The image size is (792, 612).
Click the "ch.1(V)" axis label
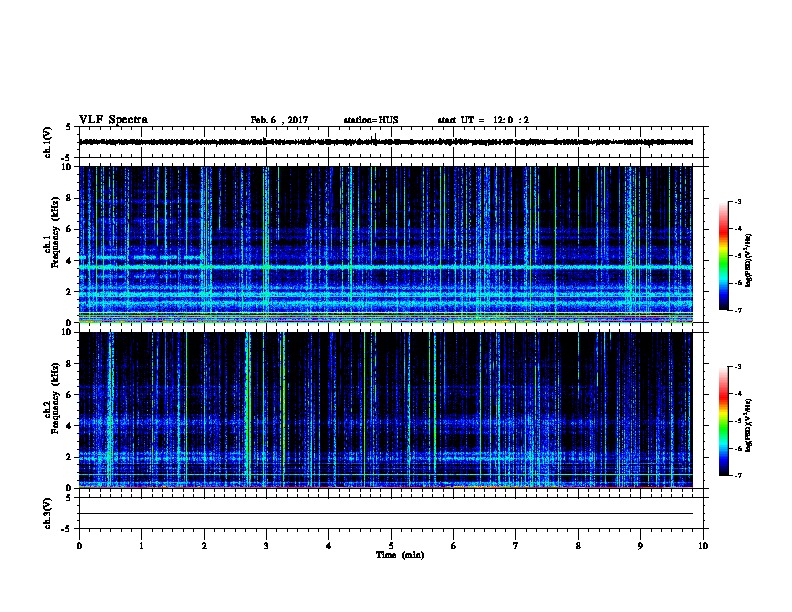coord(48,142)
